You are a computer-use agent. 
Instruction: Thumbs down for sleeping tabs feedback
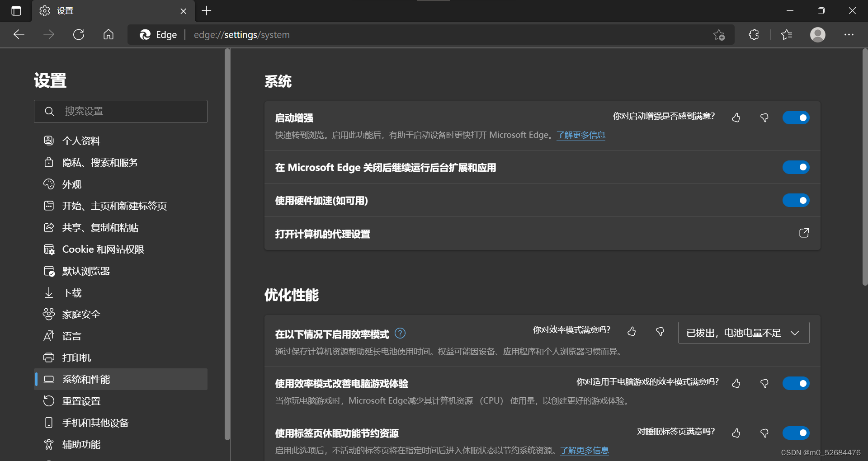coord(764,433)
